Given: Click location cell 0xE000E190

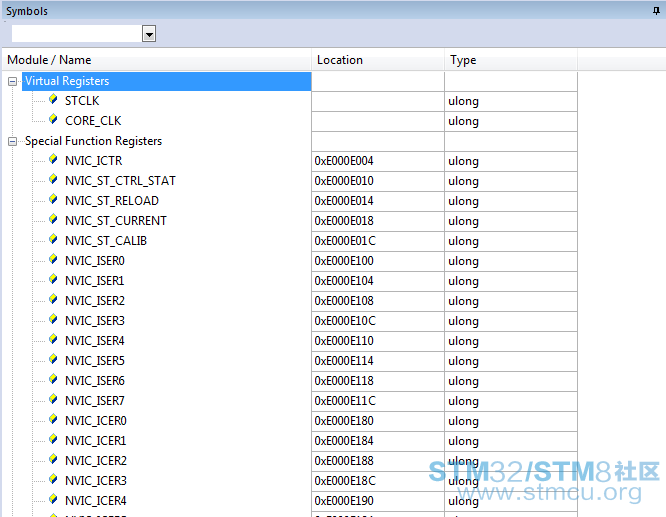Looking at the screenshot, I should 378,500.
